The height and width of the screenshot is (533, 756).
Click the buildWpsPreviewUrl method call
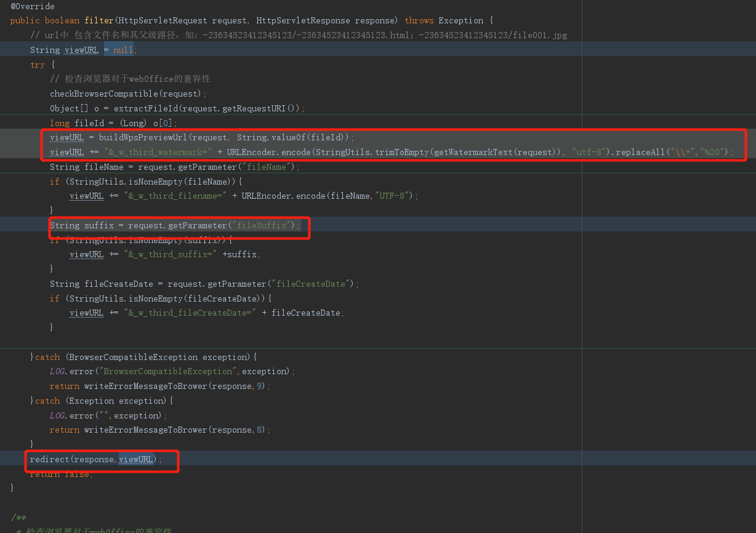[x=143, y=137]
